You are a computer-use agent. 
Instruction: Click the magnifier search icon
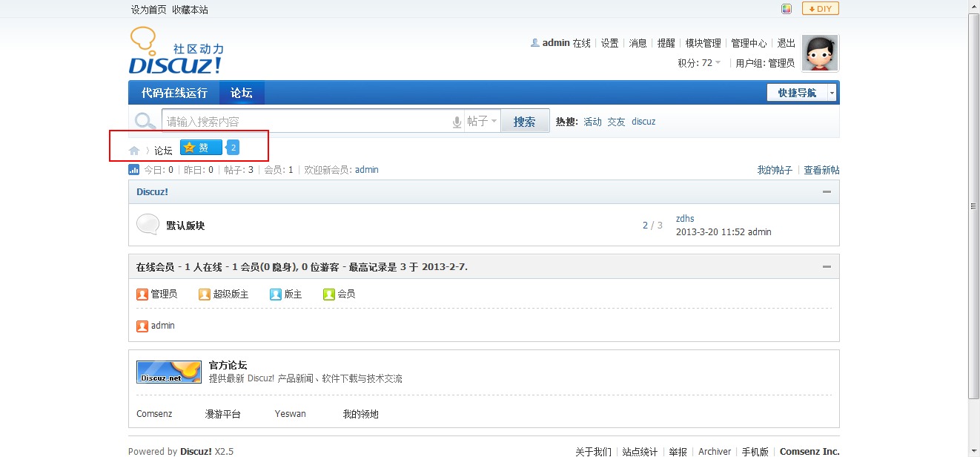[145, 121]
